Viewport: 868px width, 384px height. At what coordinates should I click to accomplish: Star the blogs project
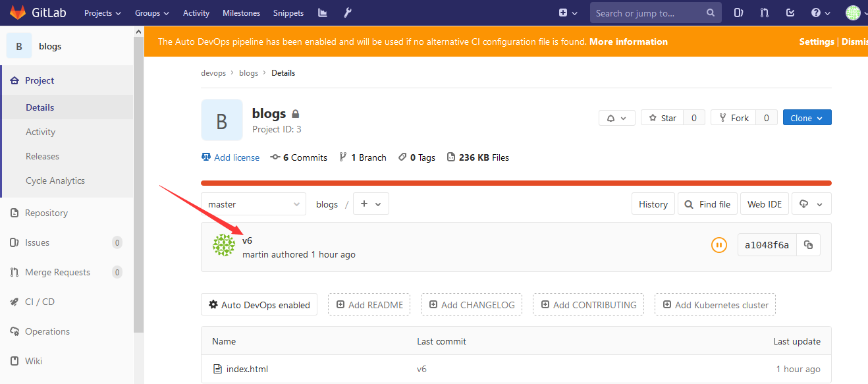click(x=663, y=118)
